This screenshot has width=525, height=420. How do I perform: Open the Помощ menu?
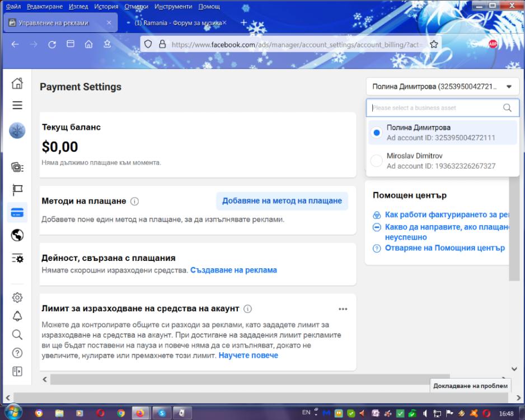click(209, 6)
